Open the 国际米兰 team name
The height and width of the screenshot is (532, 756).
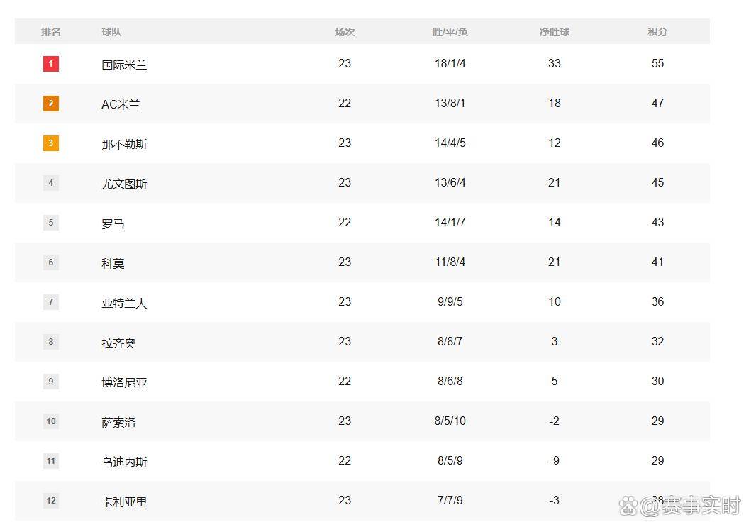point(124,65)
